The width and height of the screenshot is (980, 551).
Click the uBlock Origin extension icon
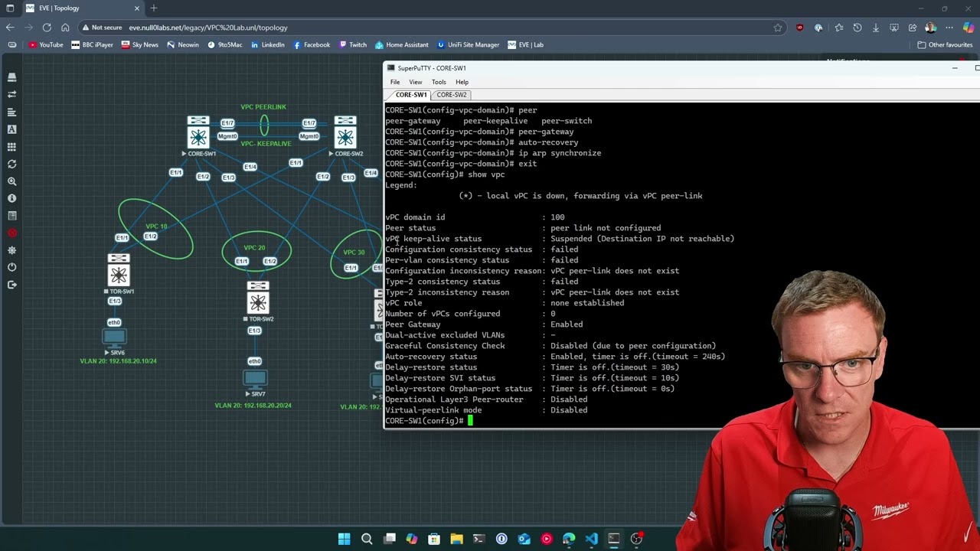[800, 28]
